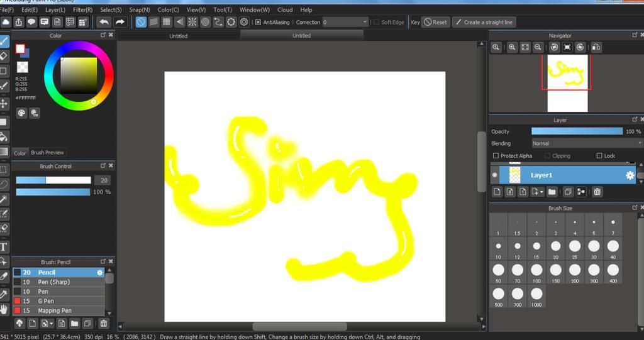
Task: Switch to the second Untitled tab
Action: pyautogui.click(x=301, y=36)
